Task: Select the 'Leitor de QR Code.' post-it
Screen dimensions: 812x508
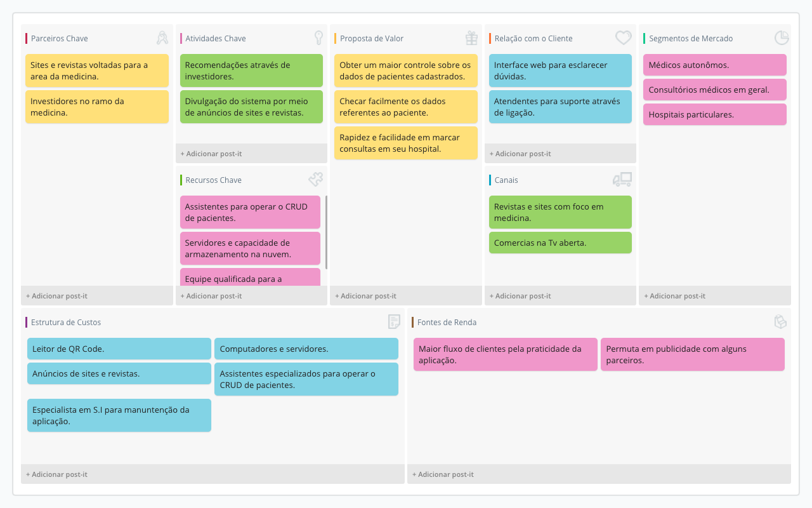Action: click(119, 349)
